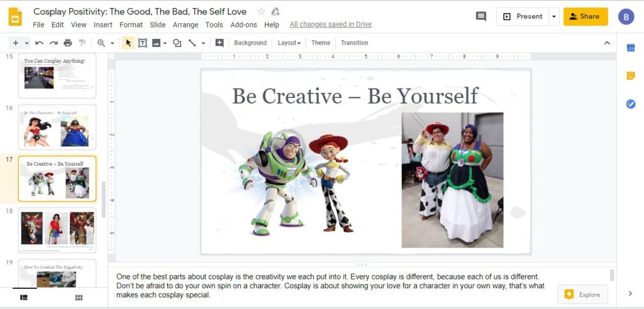Open the Insert menu
The height and width of the screenshot is (309, 644).
[x=103, y=24]
